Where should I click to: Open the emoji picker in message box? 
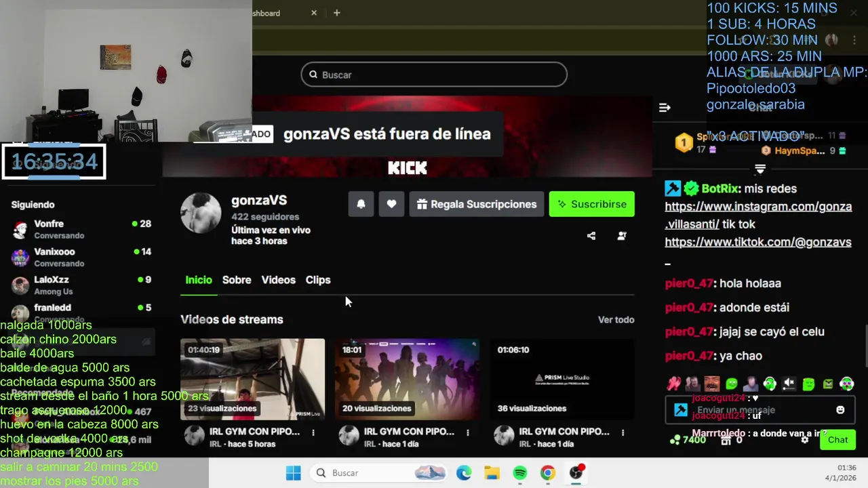(x=840, y=410)
